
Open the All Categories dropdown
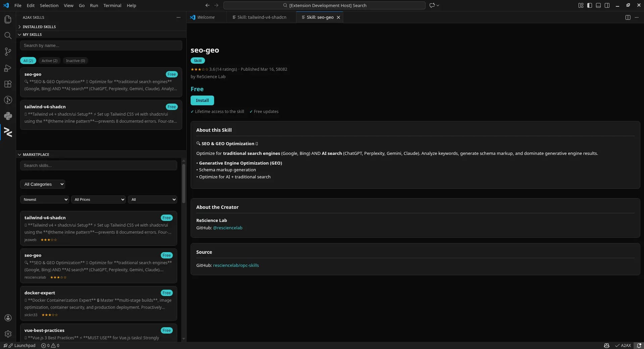click(42, 184)
